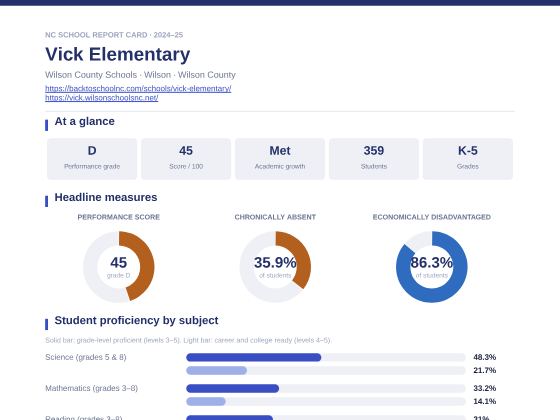Click the 33.2% Mathematics value
The width and height of the screenshot is (560, 420).
point(485,388)
